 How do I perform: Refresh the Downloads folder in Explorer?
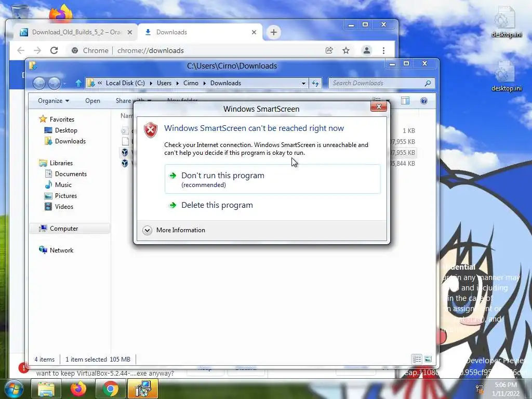click(x=315, y=83)
